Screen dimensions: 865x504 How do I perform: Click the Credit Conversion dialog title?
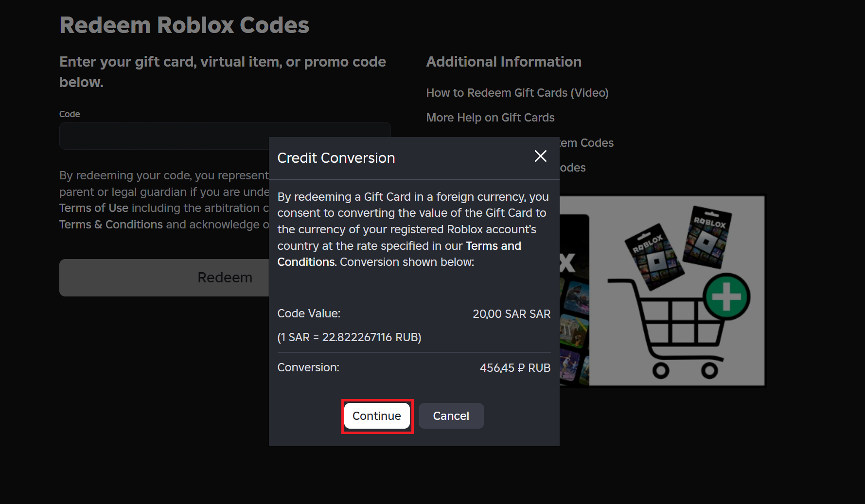click(336, 158)
